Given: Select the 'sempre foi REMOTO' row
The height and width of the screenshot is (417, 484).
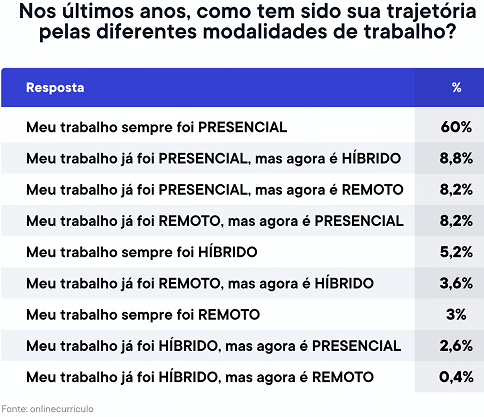Looking at the screenshot, I should pos(242,314).
